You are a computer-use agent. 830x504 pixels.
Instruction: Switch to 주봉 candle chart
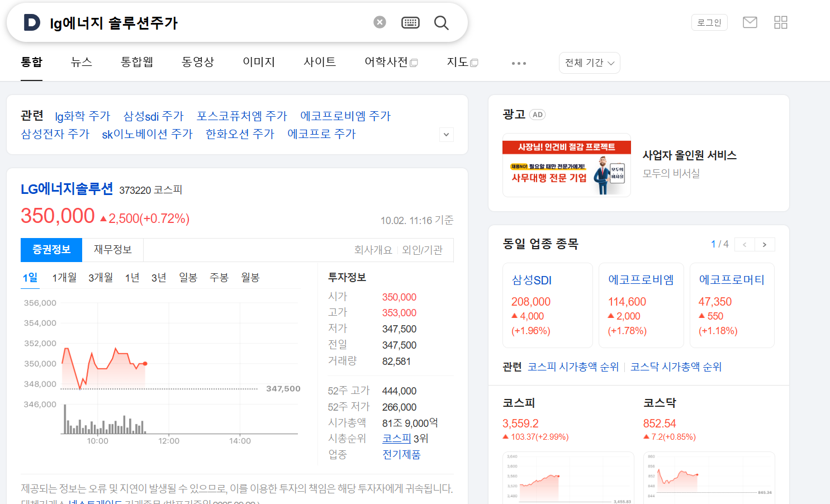[219, 278]
